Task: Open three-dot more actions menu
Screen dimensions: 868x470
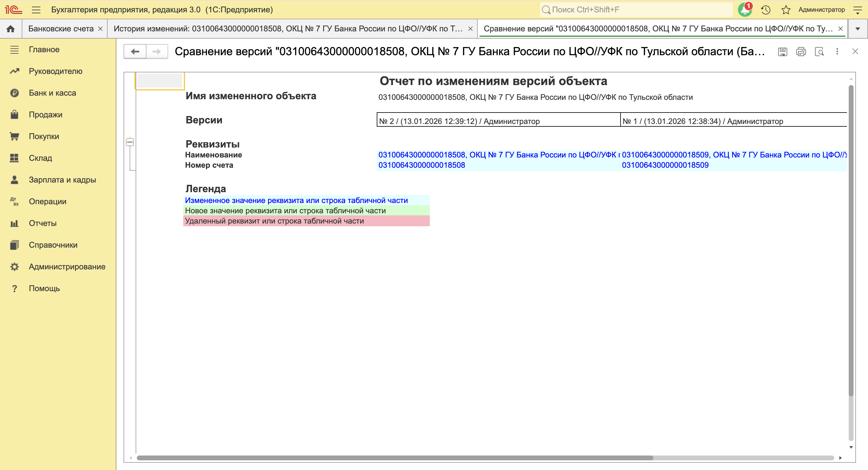Action: [x=837, y=52]
